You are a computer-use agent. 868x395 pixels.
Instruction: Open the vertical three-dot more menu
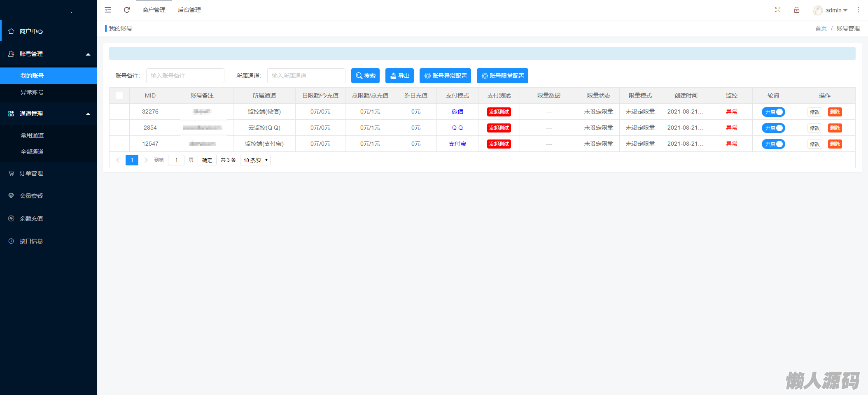click(858, 10)
